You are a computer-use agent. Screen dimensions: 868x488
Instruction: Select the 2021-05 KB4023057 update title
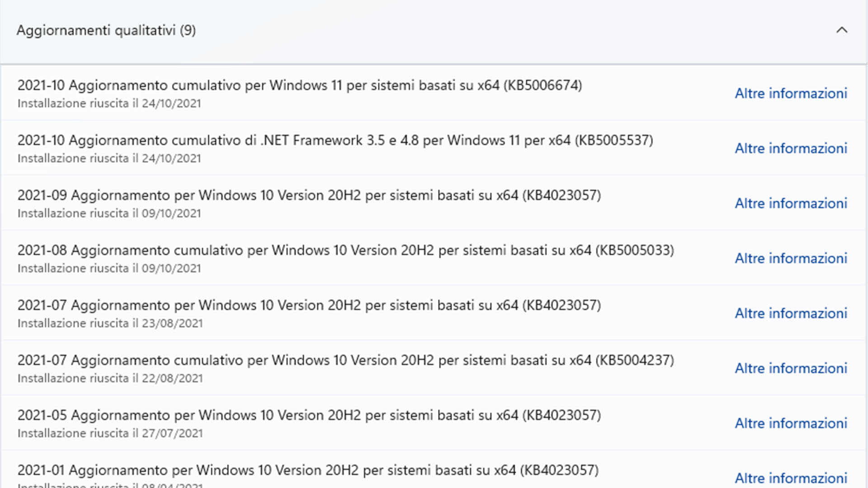point(309,415)
